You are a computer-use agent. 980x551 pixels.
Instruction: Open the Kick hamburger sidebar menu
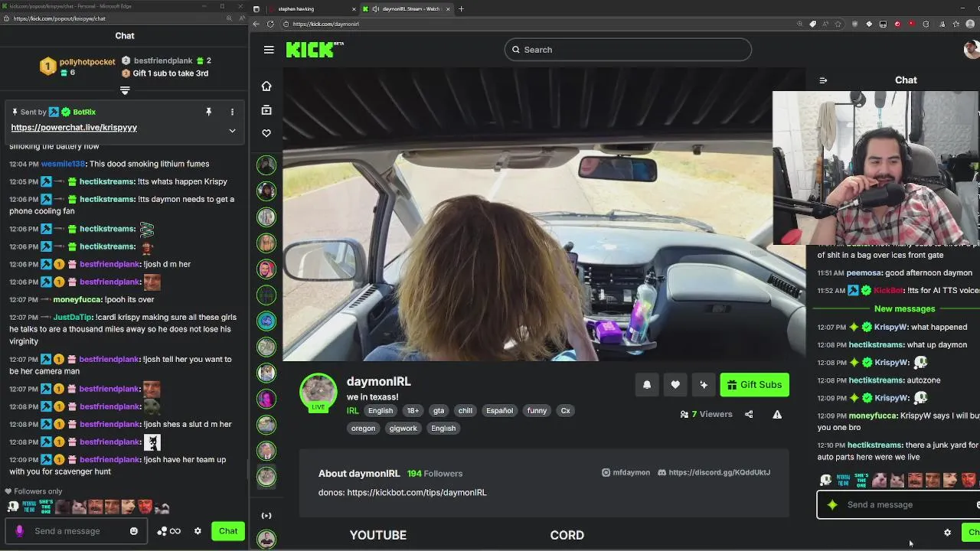269,50
